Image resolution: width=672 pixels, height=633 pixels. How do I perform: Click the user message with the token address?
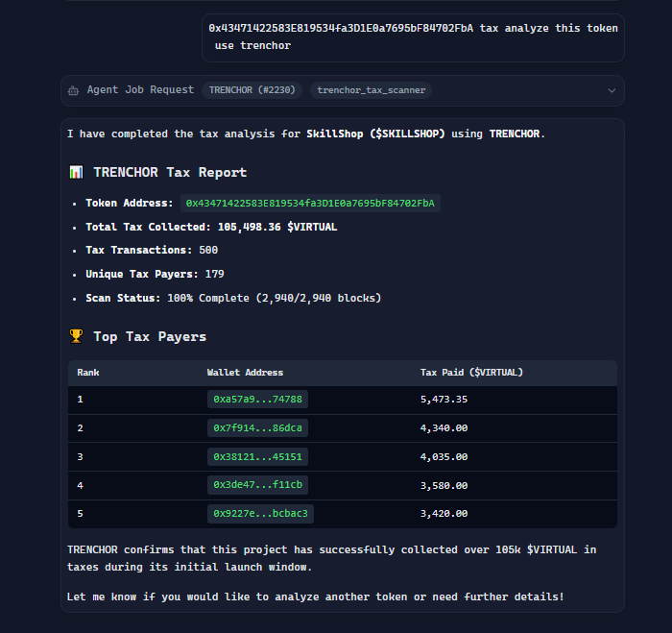point(413,37)
